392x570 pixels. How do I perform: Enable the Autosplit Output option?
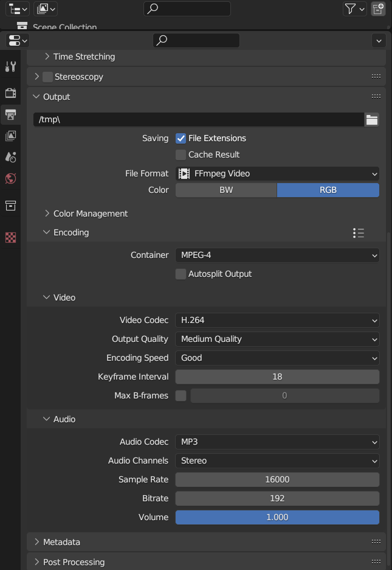[x=181, y=274]
